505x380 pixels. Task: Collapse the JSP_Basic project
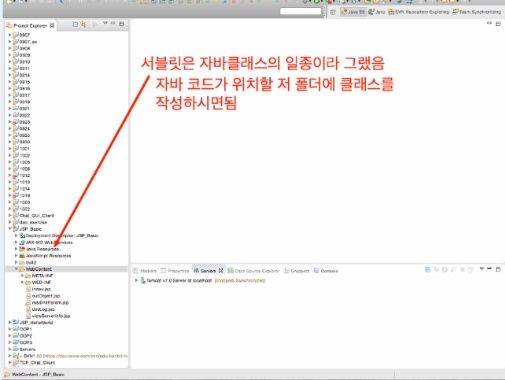10,229
